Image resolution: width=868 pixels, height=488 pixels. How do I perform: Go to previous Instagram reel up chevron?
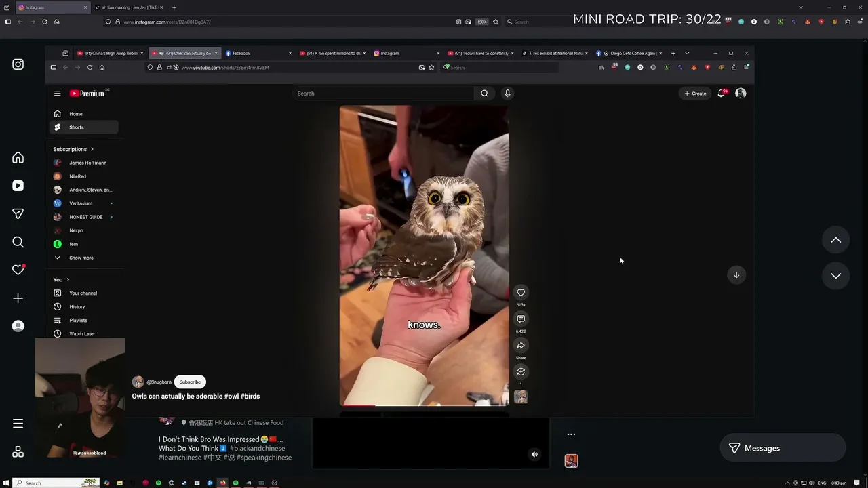836,240
